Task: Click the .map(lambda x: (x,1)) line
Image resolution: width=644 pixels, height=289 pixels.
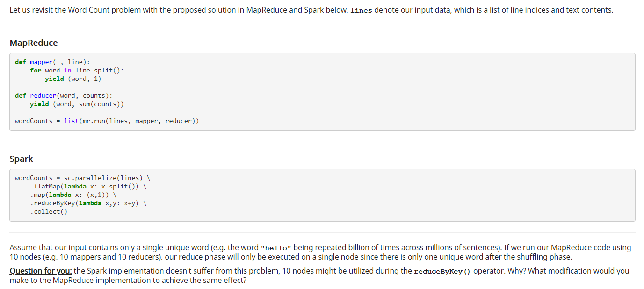Action: (x=73, y=195)
